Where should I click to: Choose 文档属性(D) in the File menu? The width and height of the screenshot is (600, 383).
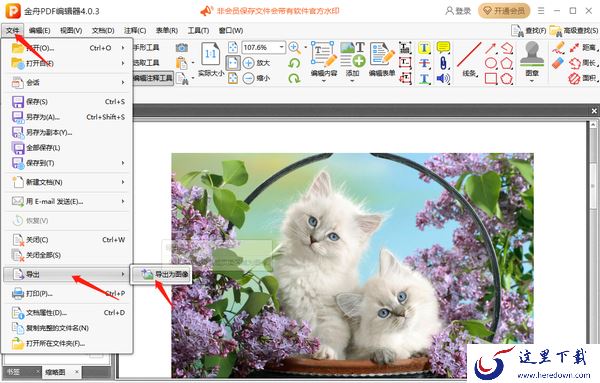point(68,313)
